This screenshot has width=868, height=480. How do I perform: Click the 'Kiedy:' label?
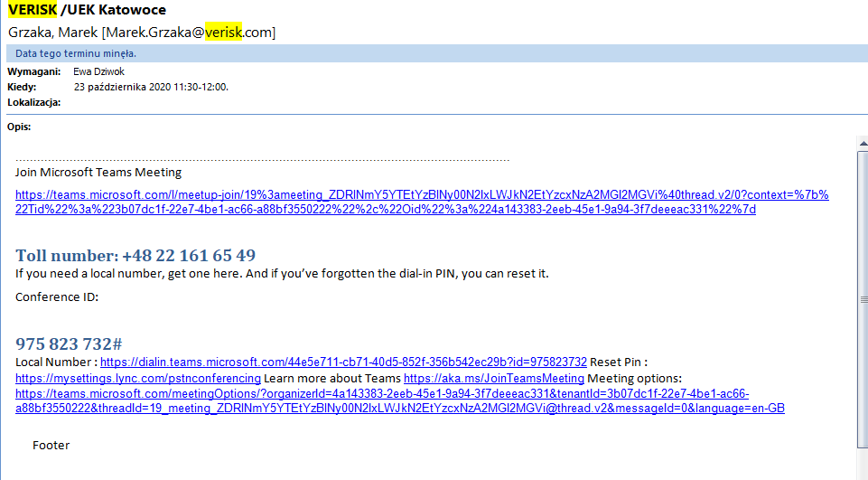point(22,87)
